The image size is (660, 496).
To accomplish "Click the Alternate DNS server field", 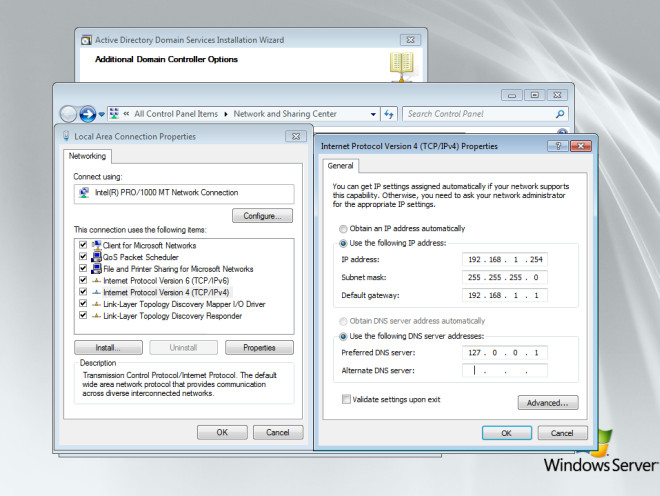I will [x=505, y=371].
